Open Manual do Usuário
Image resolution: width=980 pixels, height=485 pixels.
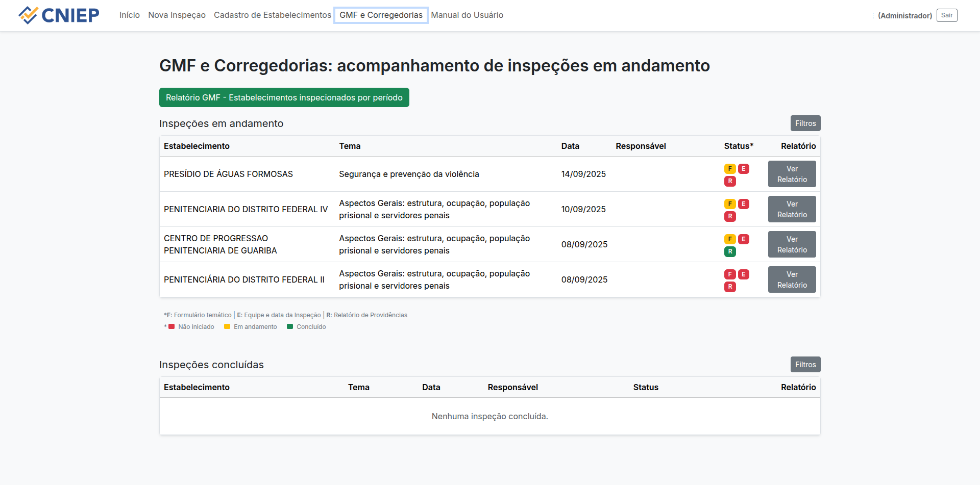click(467, 15)
